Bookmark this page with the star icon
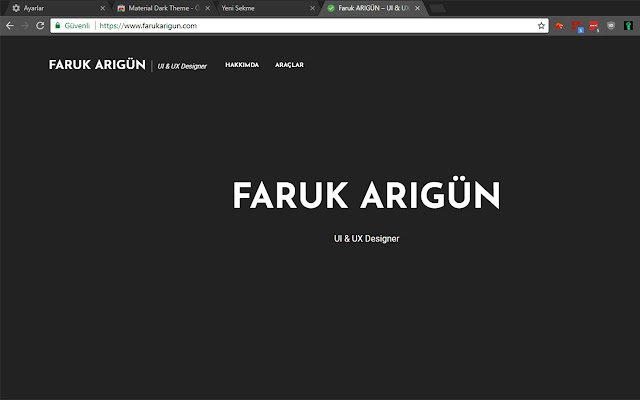Viewport: 640px width, 400px height. (541, 26)
